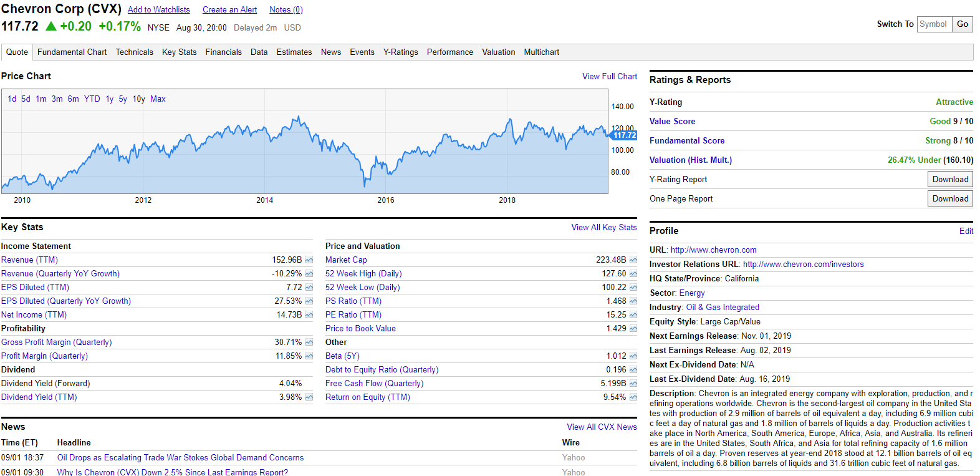This screenshot has height=476, width=980.
Task: Set price chart range to 6m
Action: pyautogui.click(x=74, y=99)
